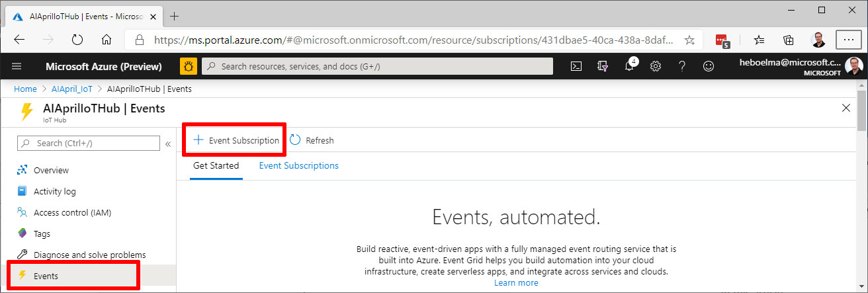
Task: Go to Home breadcrumb
Action: pyautogui.click(x=25, y=89)
